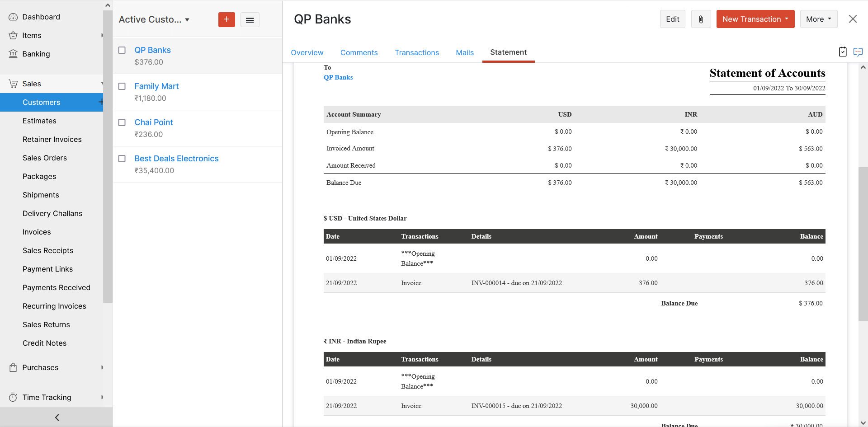Click the Edit button

(x=672, y=19)
